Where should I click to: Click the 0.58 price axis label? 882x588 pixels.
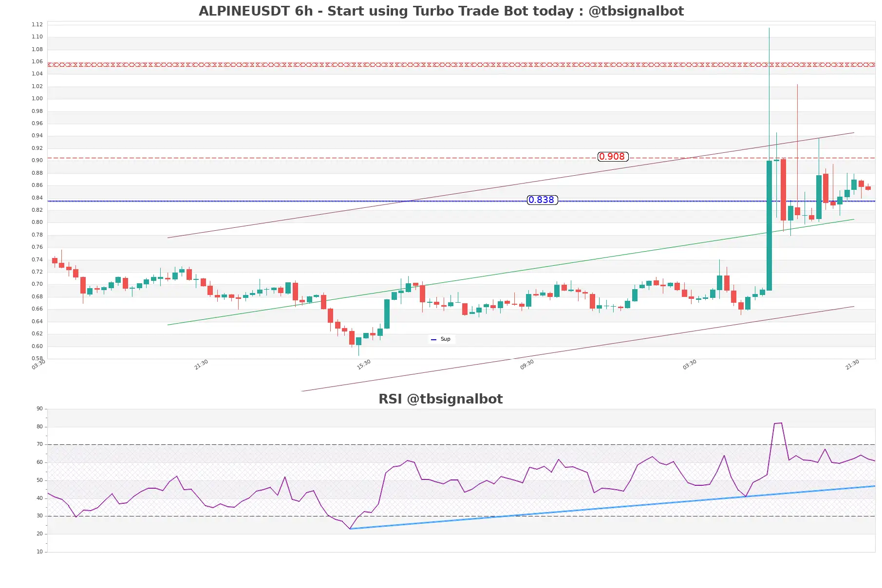coord(37,358)
